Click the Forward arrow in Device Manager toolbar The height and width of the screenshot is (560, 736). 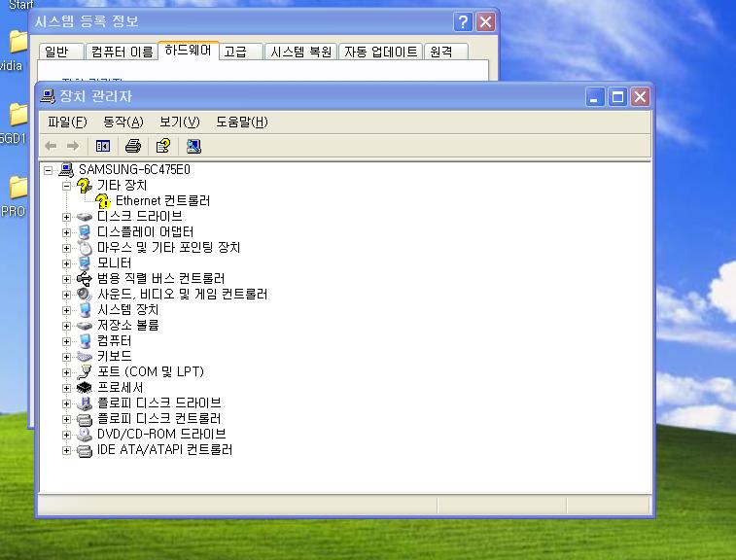[73, 146]
